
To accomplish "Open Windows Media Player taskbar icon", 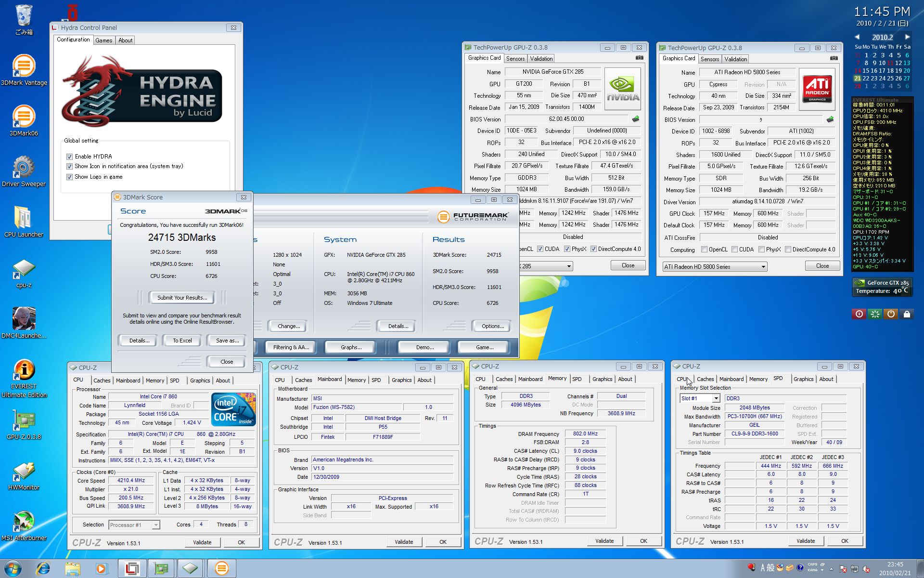I will 102,568.
